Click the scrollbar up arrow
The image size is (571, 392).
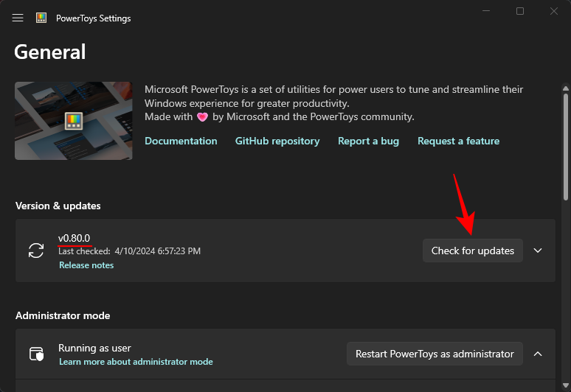pos(566,88)
